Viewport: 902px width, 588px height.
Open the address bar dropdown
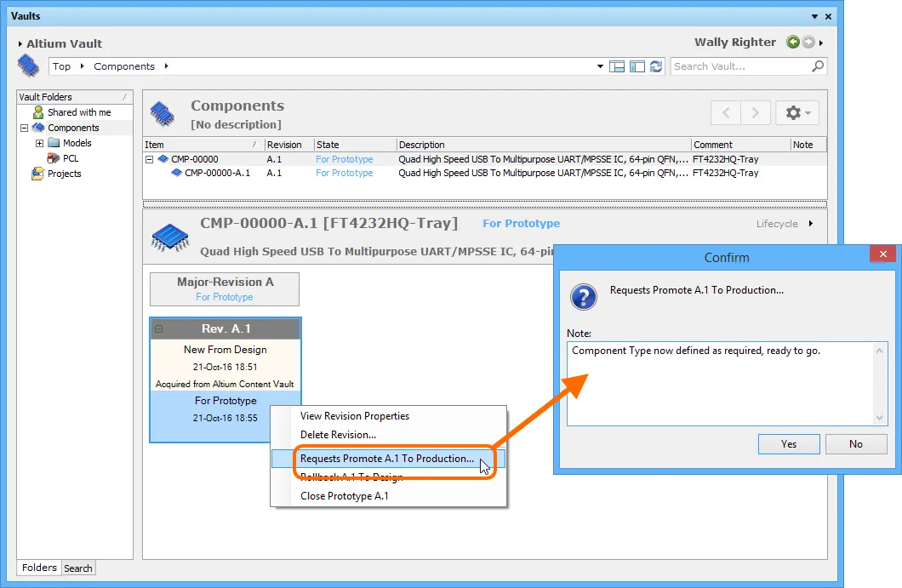click(x=600, y=66)
